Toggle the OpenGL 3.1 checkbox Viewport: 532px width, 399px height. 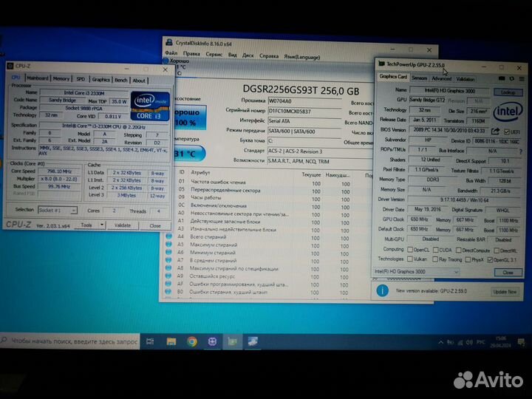[490, 260]
